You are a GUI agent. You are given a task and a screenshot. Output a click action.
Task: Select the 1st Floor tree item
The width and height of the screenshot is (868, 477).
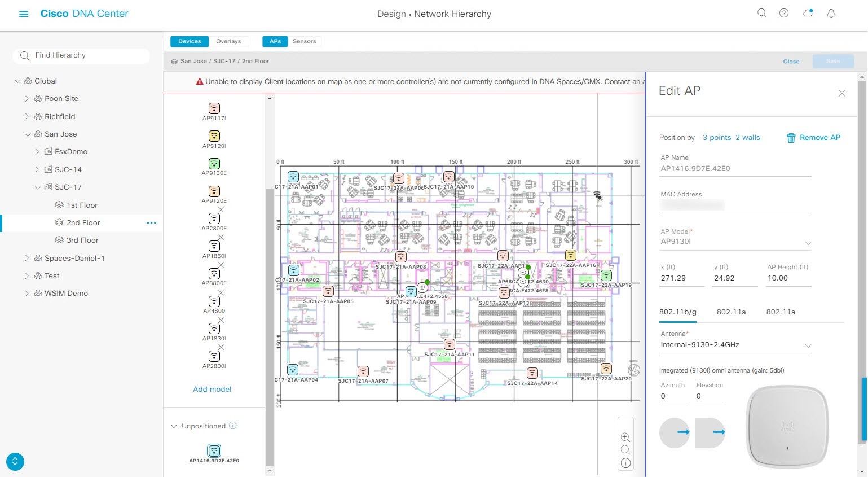coord(82,205)
